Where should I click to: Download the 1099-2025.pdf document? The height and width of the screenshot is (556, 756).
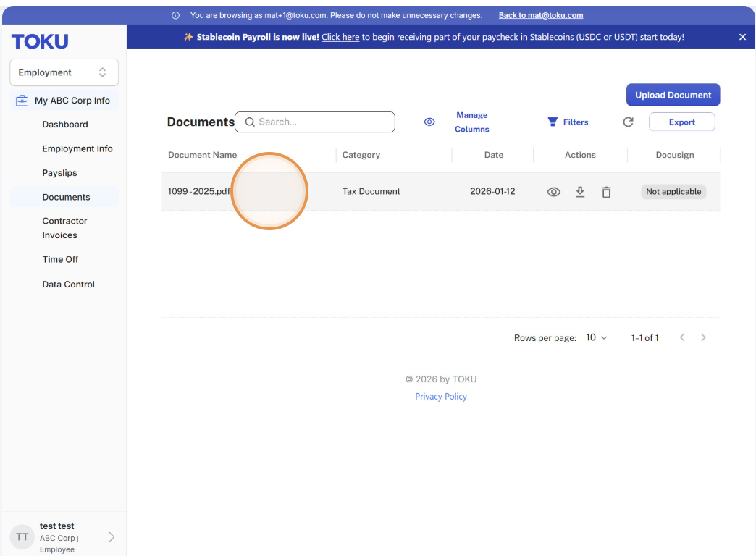tap(580, 192)
